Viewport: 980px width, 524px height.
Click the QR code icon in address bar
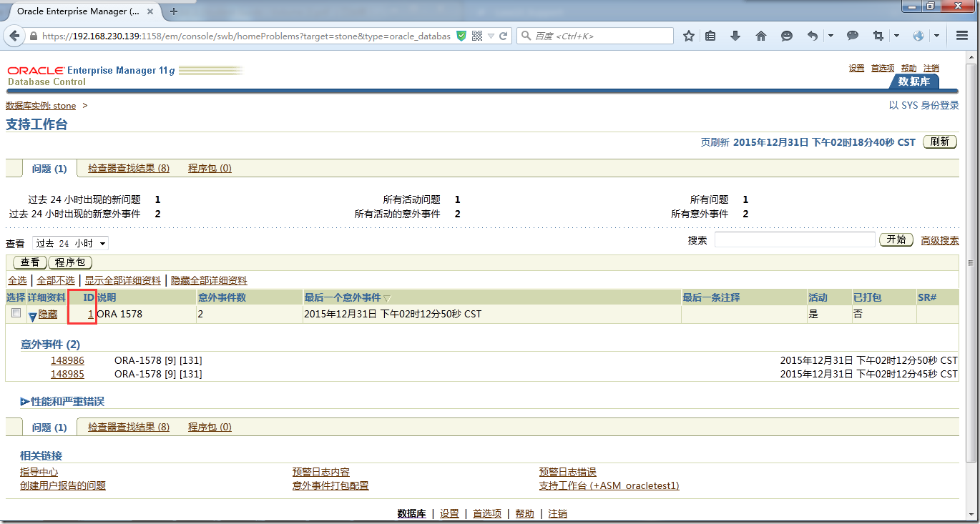coord(477,36)
